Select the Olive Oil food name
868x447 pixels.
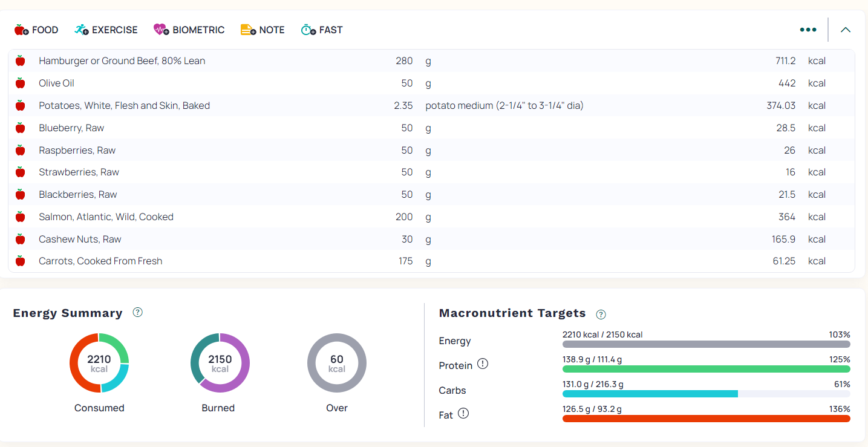pos(57,83)
